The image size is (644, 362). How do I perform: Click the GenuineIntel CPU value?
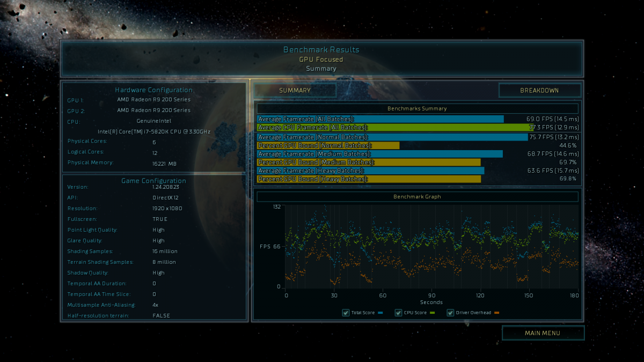pyautogui.click(x=153, y=121)
